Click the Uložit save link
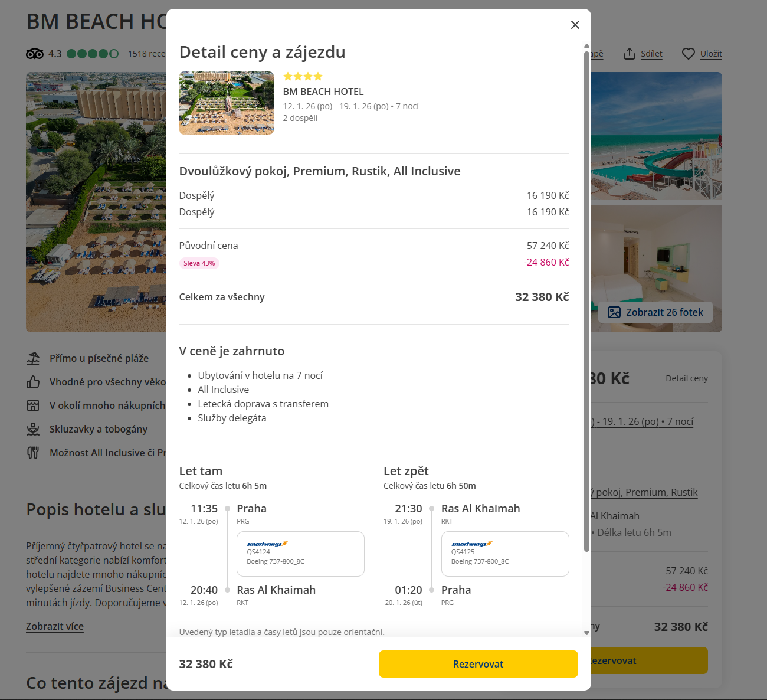The width and height of the screenshot is (767, 700). click(x=711, y=54)
